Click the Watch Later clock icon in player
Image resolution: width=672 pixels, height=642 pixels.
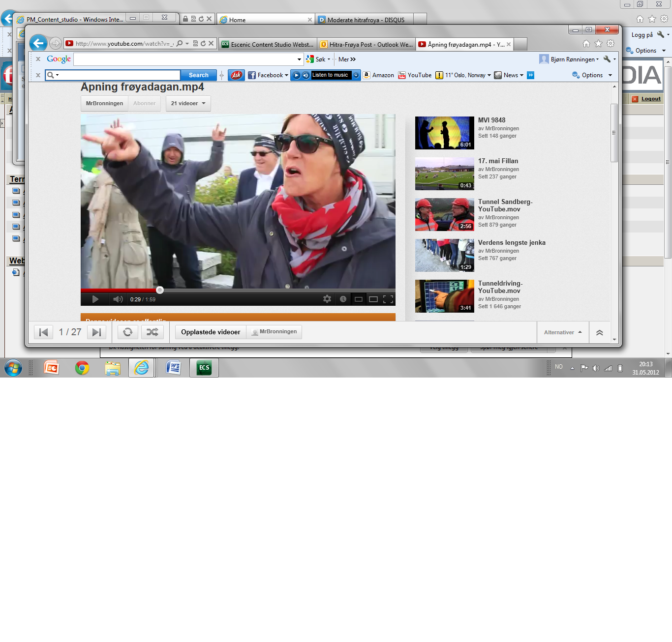(343, 299)
